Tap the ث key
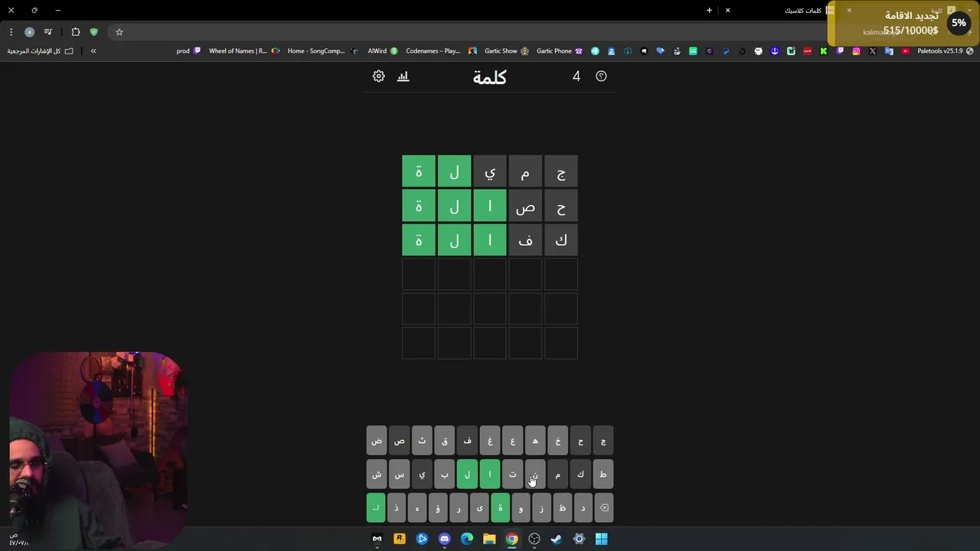Viewport: 980px width, 551px height. 422,441
